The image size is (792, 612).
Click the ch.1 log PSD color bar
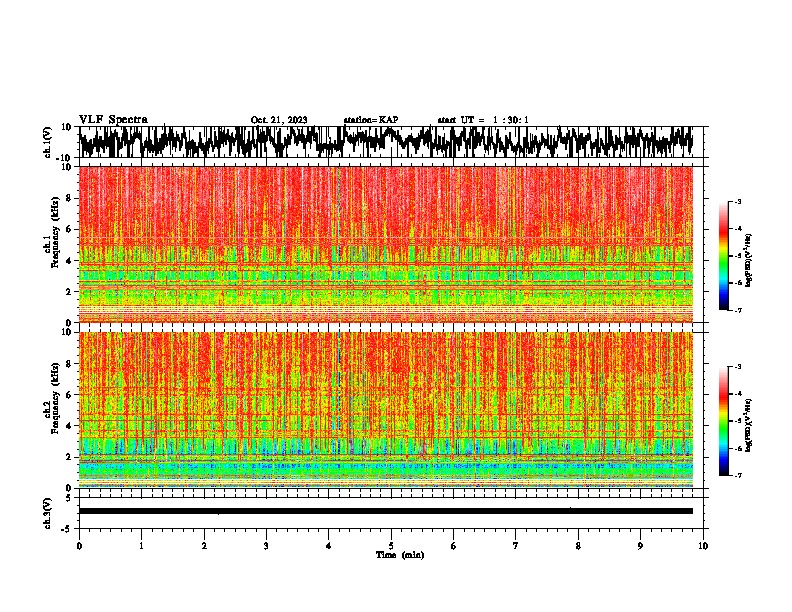click(723, 256)
